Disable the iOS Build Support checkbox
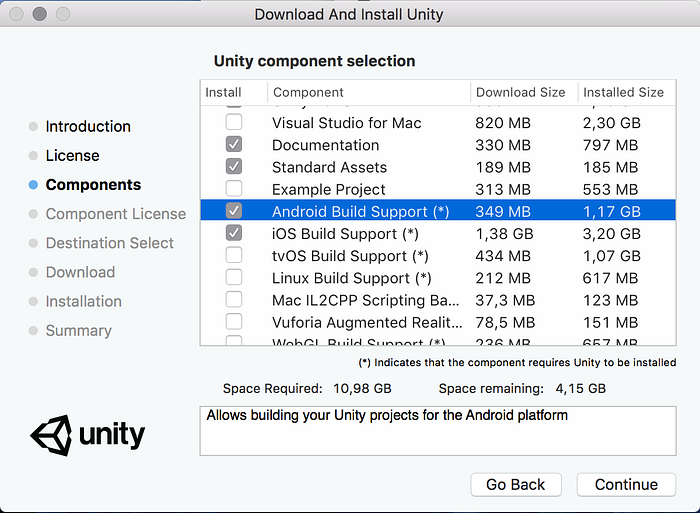 (234, 233)
